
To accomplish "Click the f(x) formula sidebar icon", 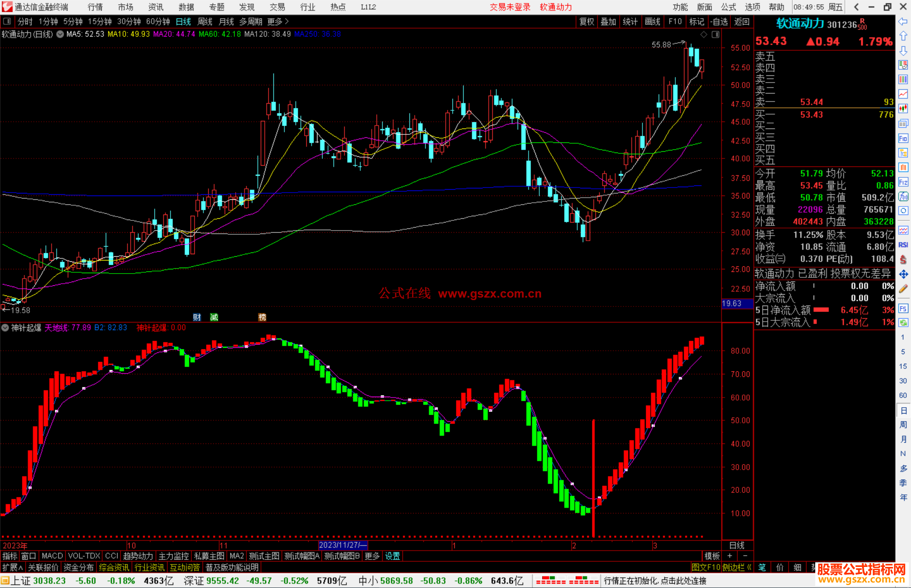I will pyautogui.click(x=903, y=197).
